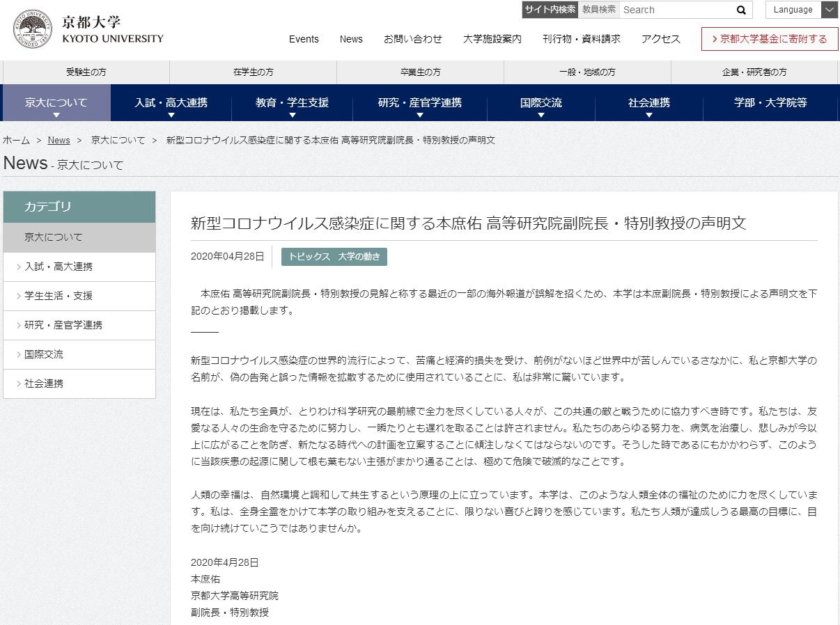
Task: Click the dropdown arrow under 国際交流 navigation
Action: tap(541, 114)
